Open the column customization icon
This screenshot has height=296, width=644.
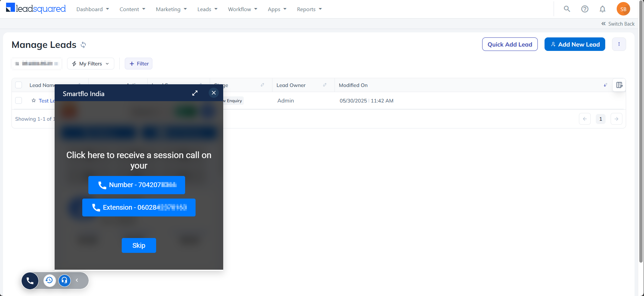(x=619, y=85)
